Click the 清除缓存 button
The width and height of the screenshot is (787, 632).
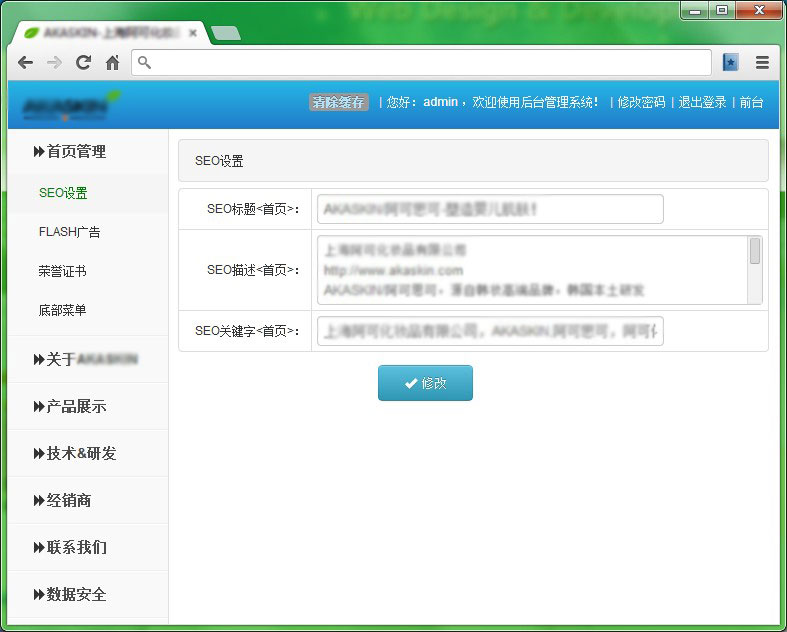pyautogui.click(x=338, y=102)
